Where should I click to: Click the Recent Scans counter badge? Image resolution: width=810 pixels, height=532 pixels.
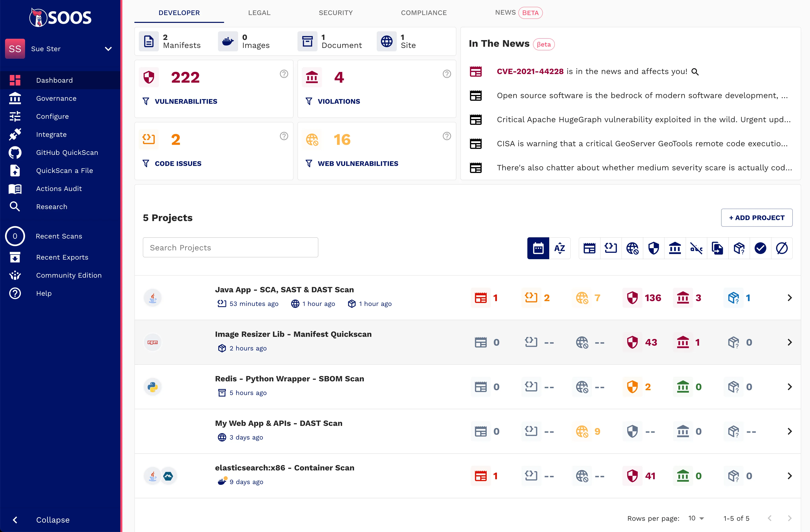15,236
